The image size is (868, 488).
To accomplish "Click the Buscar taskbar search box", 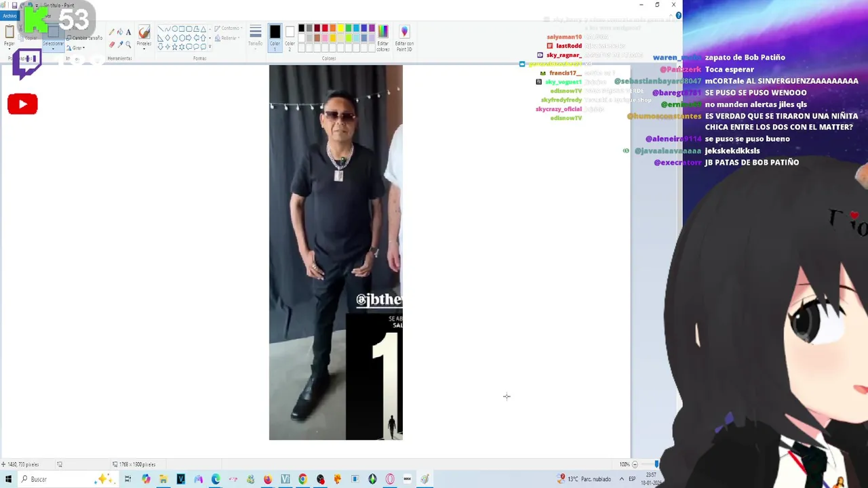I will [68, 479].
